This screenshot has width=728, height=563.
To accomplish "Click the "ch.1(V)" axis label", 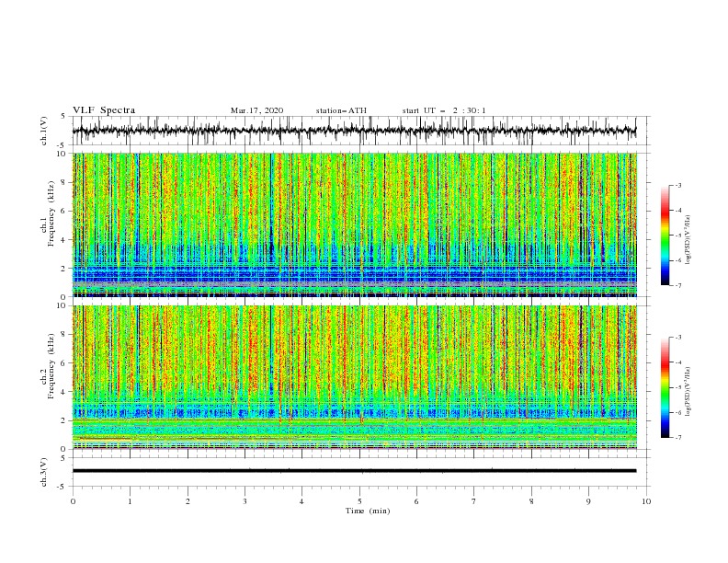I will pyautogui.click(x=44, y=131).
